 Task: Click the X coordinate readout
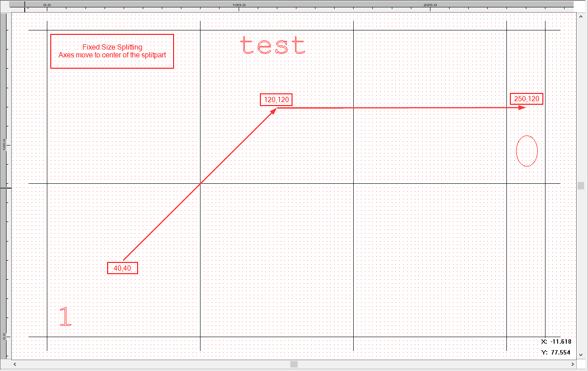(556, 341)
